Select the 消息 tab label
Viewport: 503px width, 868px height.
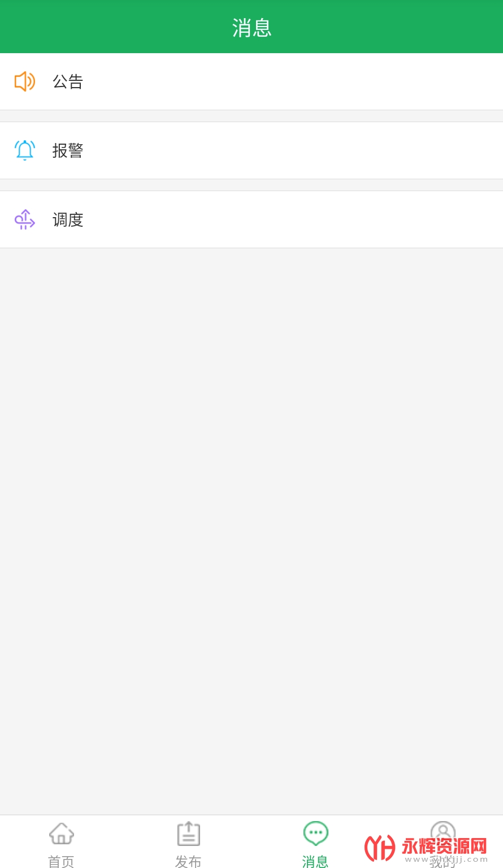coord(315,861)
